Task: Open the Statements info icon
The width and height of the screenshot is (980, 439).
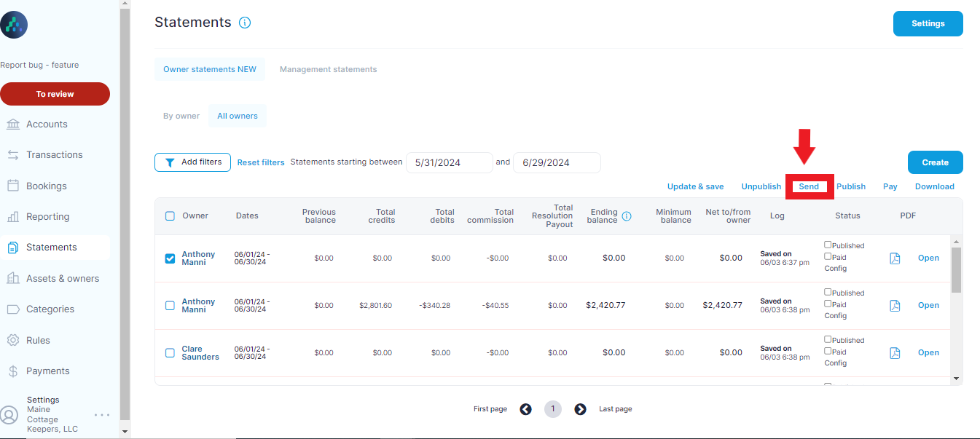Action: (245, 23)
